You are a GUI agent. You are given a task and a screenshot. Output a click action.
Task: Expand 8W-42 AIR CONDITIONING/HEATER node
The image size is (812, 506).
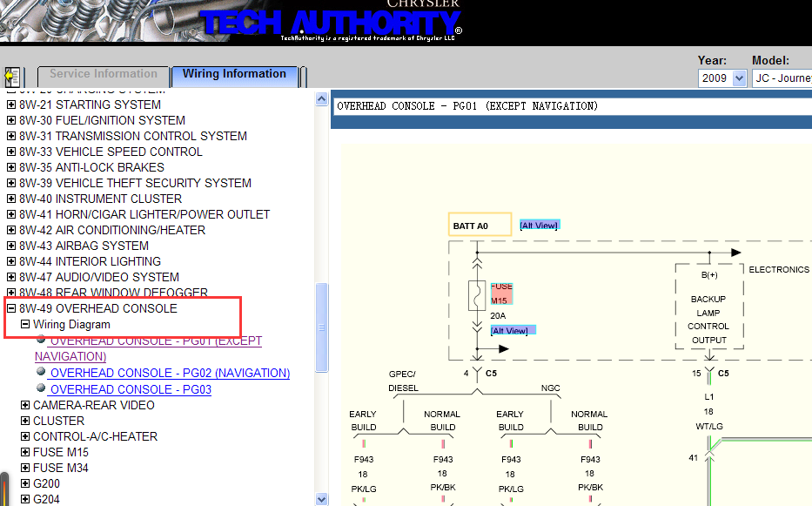pos(10,230)
